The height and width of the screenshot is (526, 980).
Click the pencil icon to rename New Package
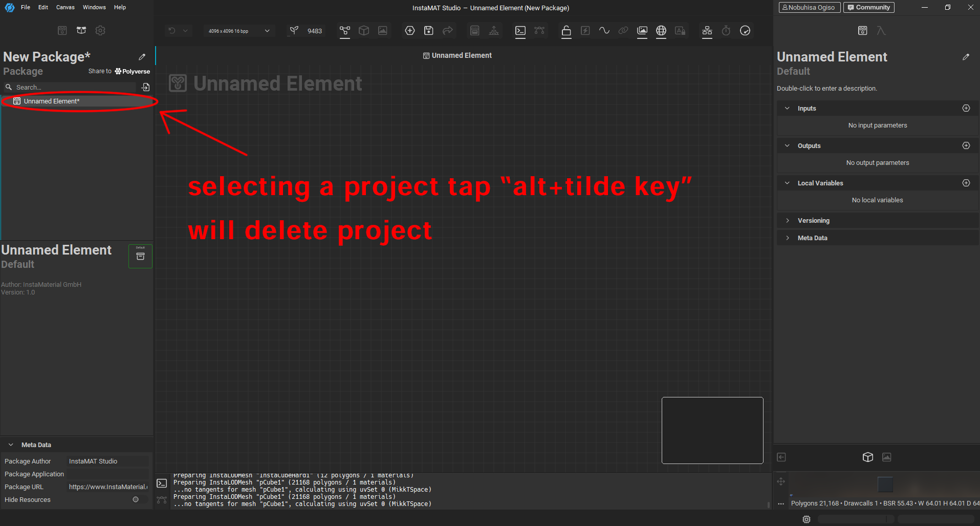tap(142, 57)
